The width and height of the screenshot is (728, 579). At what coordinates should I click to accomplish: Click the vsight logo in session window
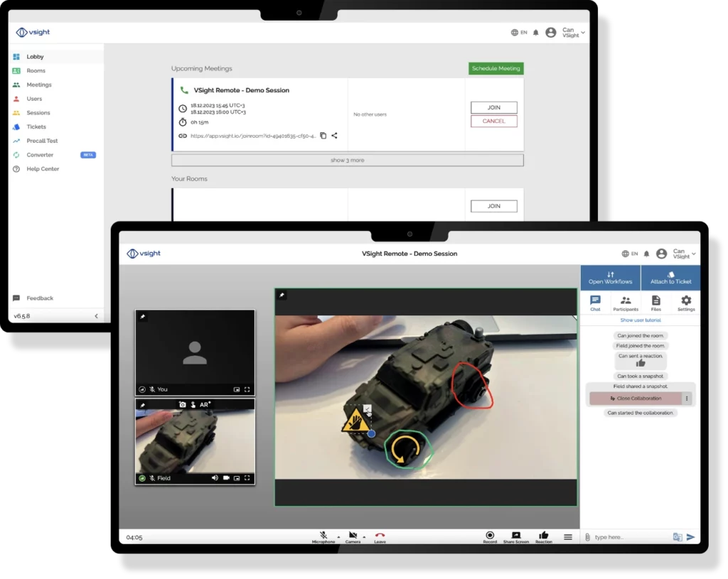(x=144, y=254)
